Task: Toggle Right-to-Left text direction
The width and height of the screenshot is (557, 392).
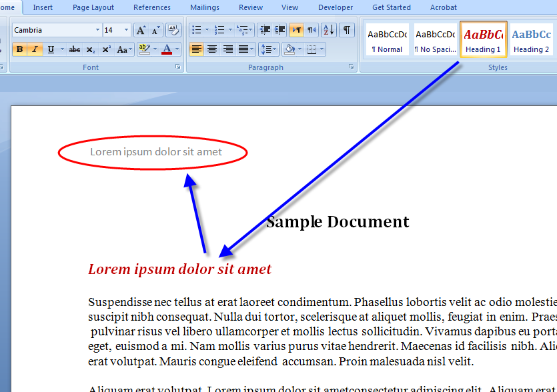Action: [x=312, y=30]
